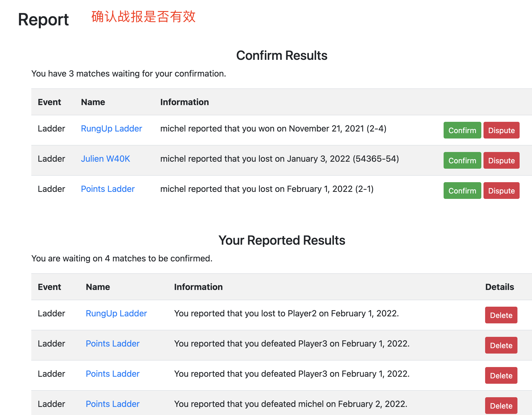Delete the report of losing to Player2
Screen dimensions: 532x415
click(501, 315)
